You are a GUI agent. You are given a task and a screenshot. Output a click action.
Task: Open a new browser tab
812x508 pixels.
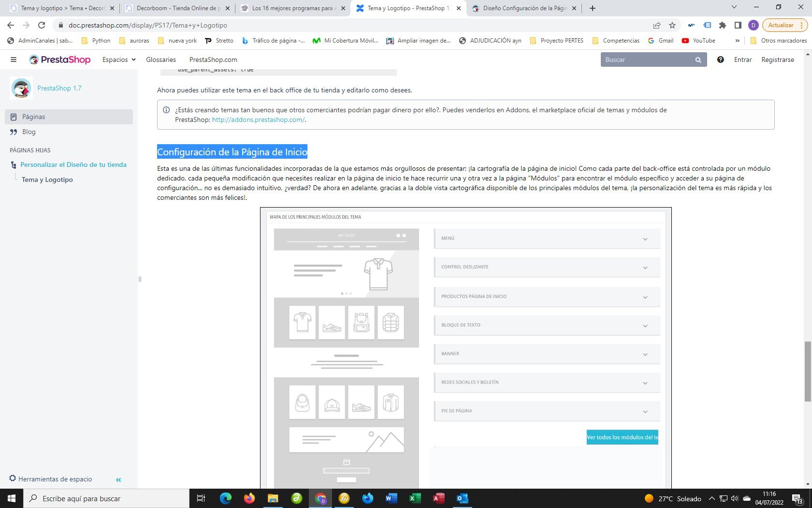(593, 8)
